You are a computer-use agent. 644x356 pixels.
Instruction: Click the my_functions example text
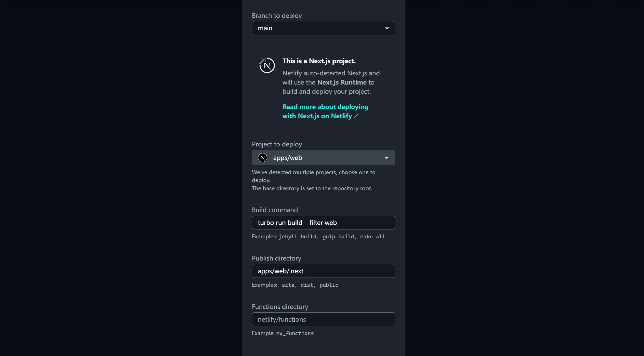(x=295, y=333)
